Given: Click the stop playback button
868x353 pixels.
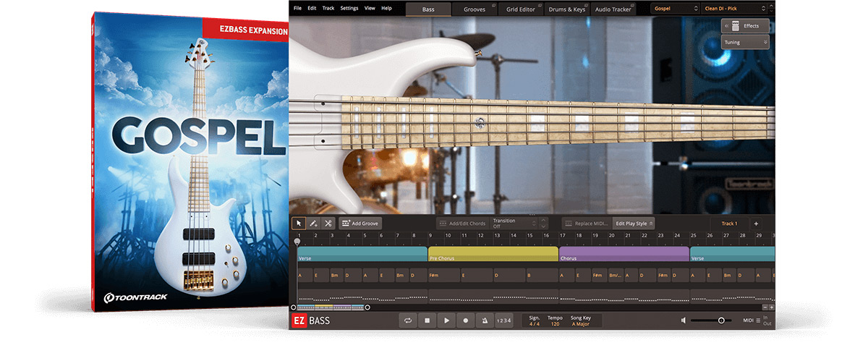Looking at the screenshot, I should tap(427, 320).
